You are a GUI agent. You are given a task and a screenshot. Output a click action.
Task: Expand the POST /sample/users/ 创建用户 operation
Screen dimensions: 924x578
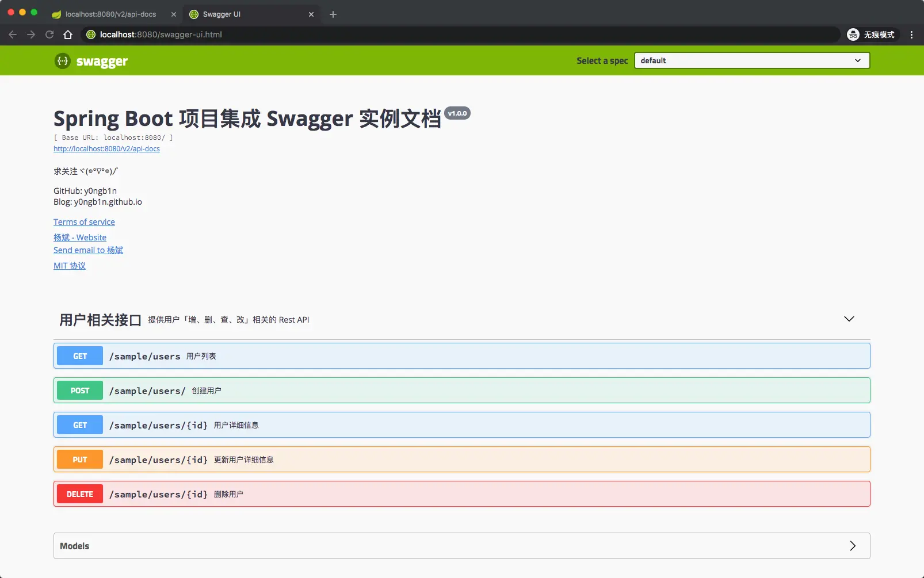click(403, 390)
